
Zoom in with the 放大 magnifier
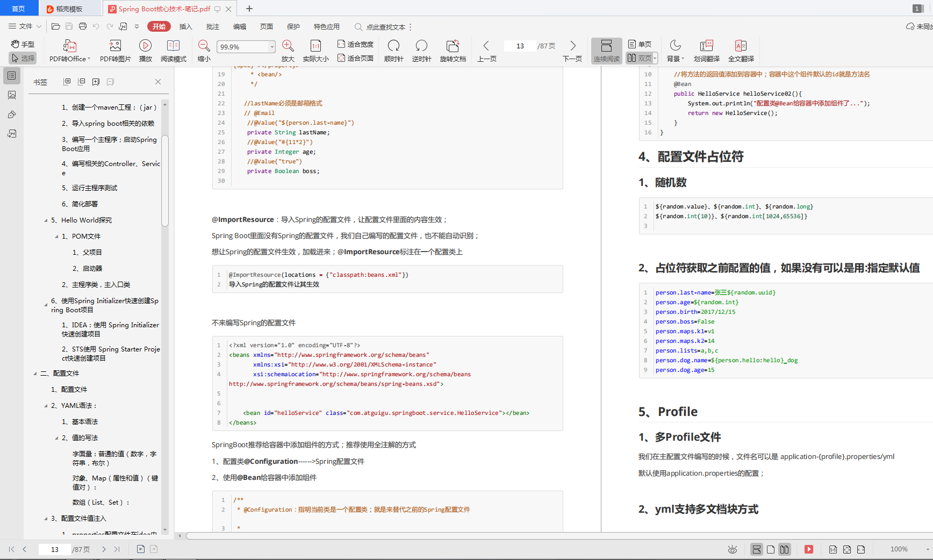[288, 51]
